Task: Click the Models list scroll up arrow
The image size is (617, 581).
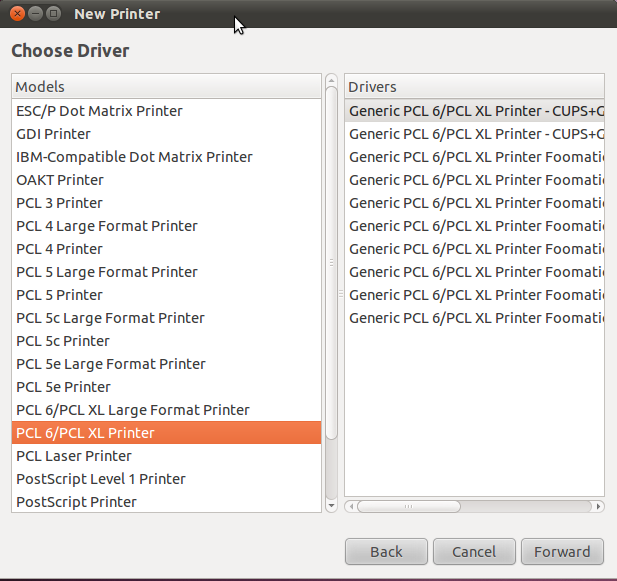Action: click(x=331, y=81)
